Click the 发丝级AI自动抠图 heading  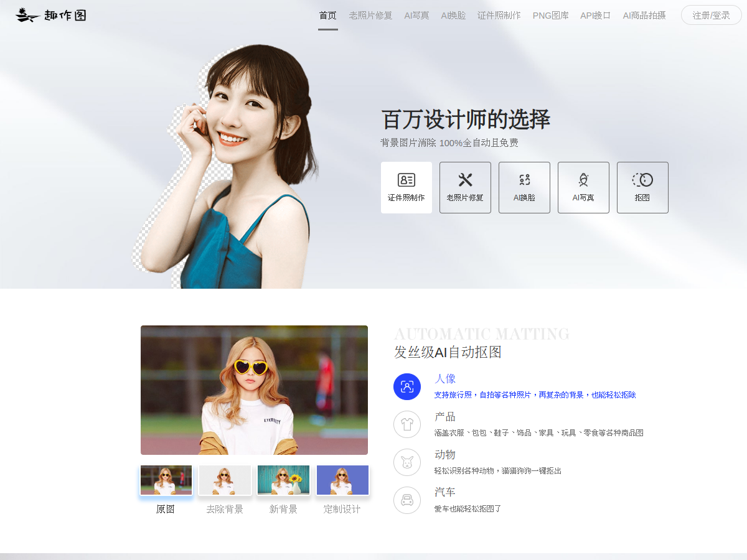tap(448, 352)
